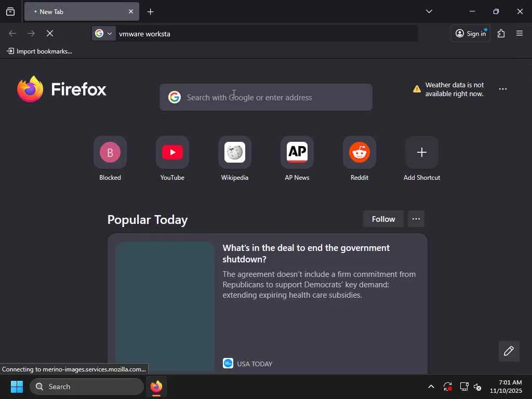
Task: Open the Firefox View tab list icon
Action: click(10, 11)
